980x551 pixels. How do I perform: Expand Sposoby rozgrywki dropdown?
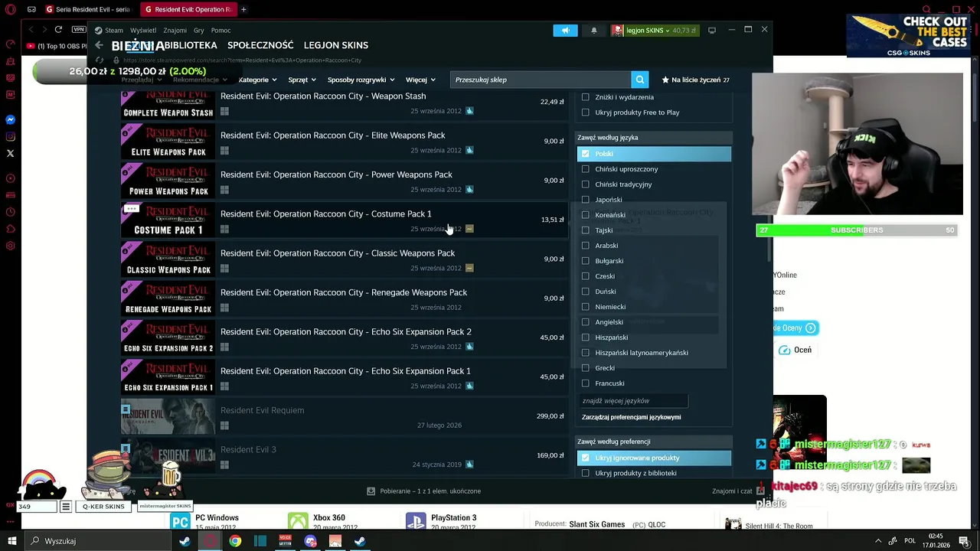(361, 80)
